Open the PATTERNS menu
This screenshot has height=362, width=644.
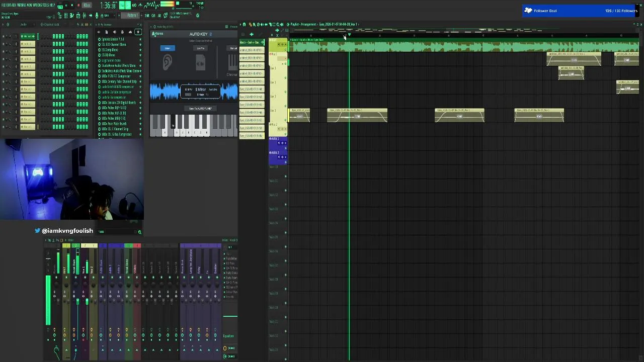22,5
